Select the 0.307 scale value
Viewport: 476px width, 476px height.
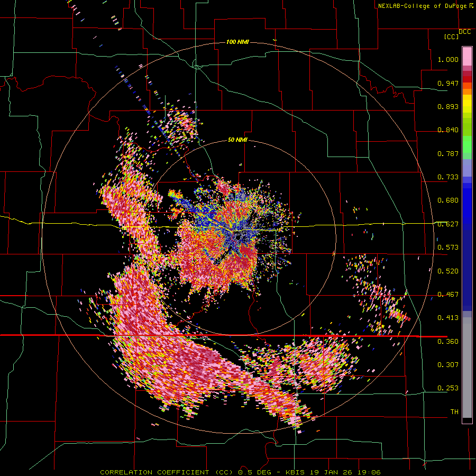(x=448, y=365)
